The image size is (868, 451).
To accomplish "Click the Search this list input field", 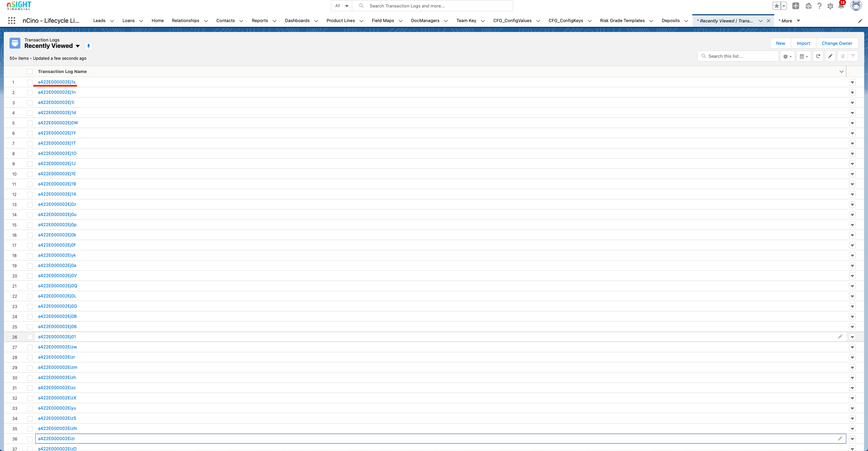I will (x=738, y=56).
